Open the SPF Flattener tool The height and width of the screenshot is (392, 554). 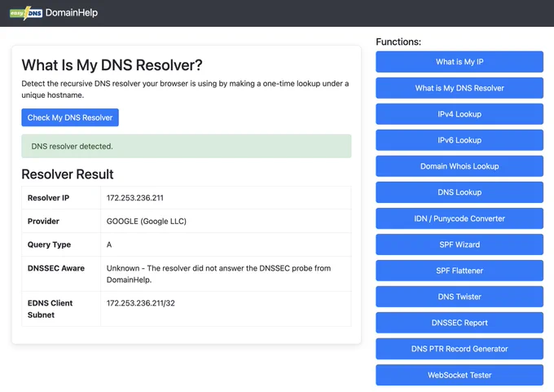[459, 271]
